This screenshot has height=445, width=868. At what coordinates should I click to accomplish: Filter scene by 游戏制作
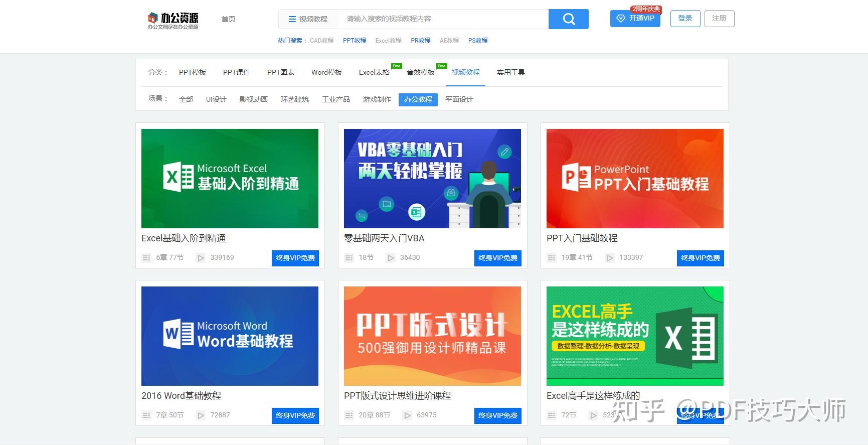(377, 99)
